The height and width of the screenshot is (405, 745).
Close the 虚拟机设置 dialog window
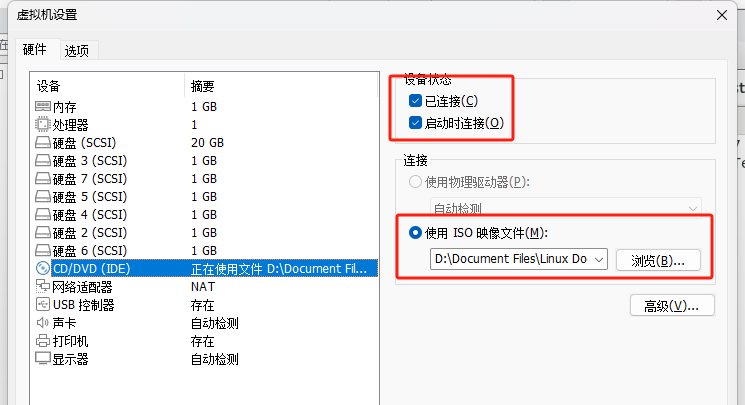click(722, 14)
